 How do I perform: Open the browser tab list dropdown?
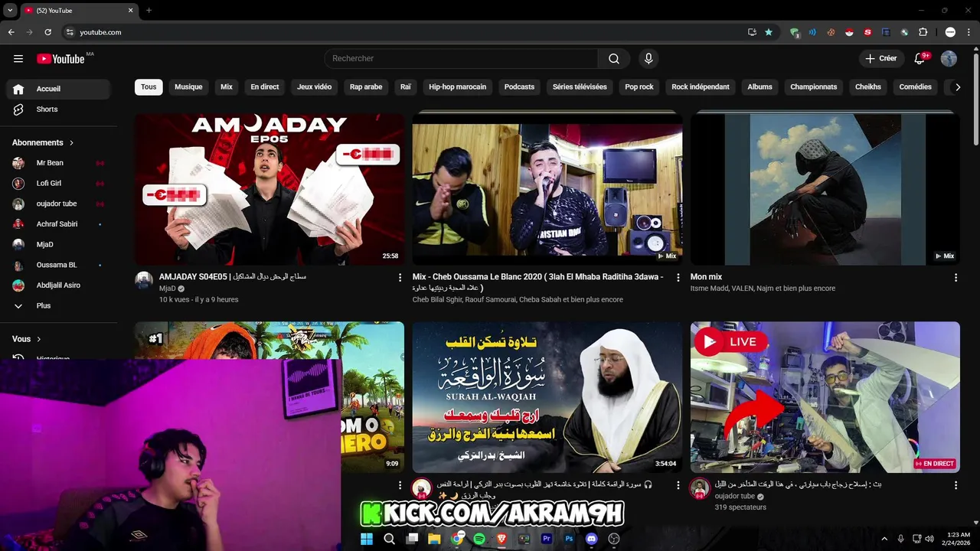coord(10,11)
